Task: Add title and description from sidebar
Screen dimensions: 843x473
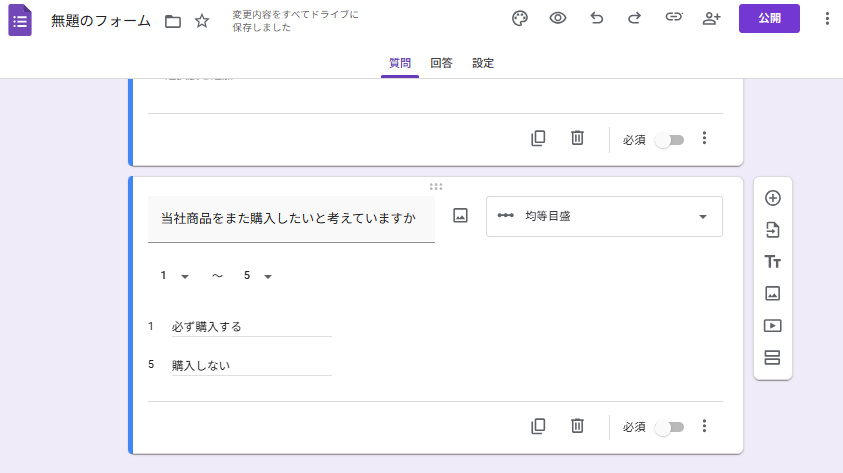Action: 772,262
